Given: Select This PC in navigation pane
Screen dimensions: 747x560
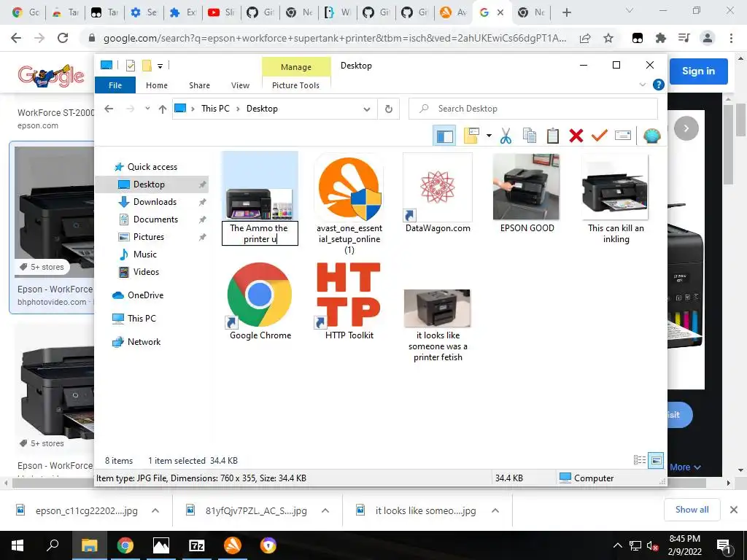Looking at the screenshot, I should click(142, 319).
